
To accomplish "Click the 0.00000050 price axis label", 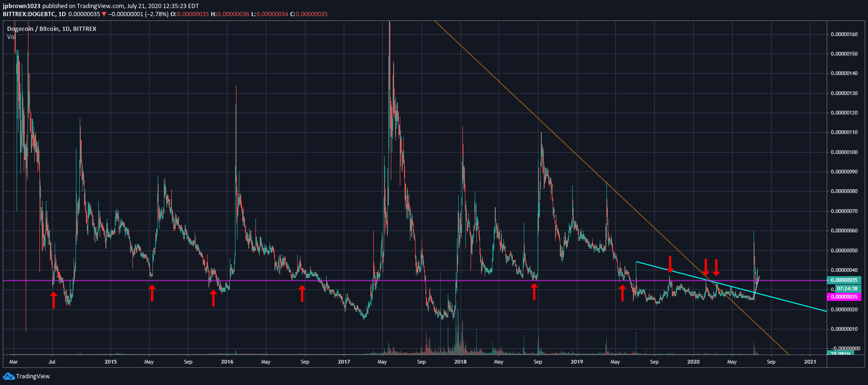I will pos(844,250).
